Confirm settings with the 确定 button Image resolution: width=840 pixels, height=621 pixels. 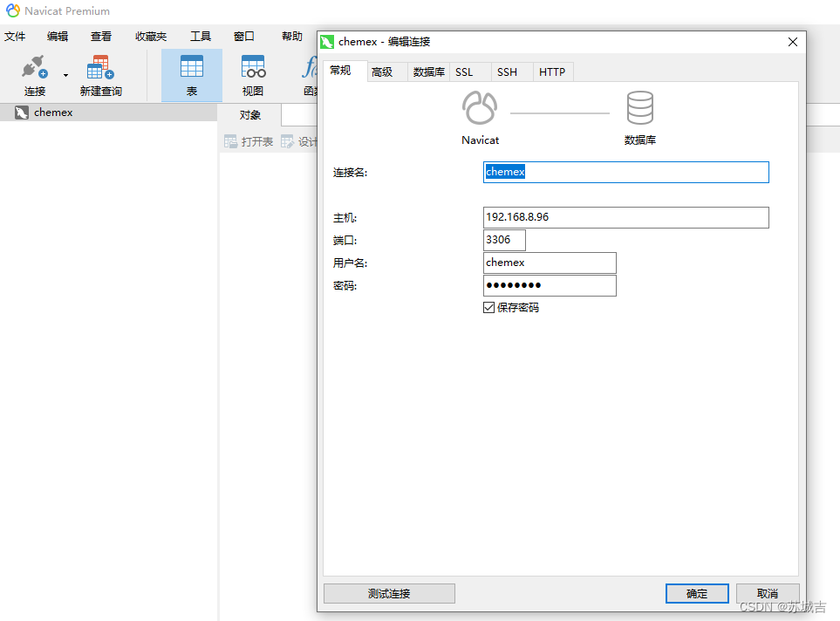pyautogui.click(x=696, y=593)
